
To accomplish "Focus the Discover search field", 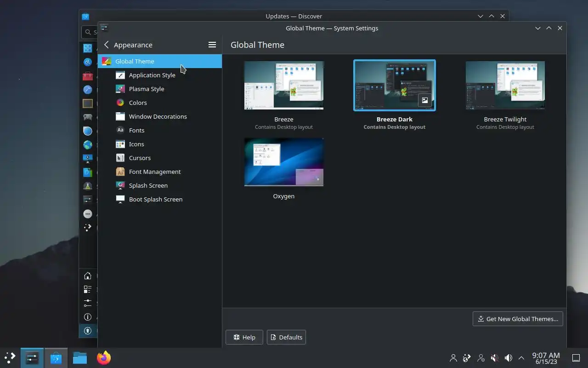I will coord(90,32).
